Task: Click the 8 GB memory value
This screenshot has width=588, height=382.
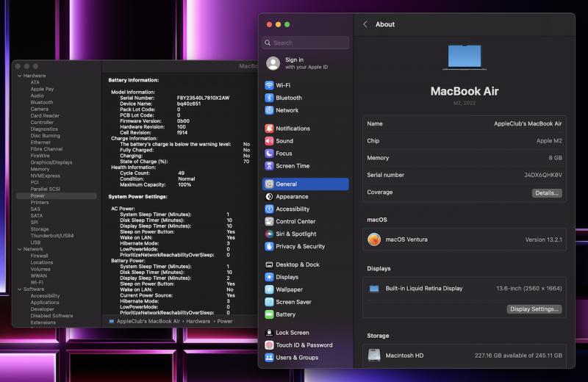Action: [556, 158]
